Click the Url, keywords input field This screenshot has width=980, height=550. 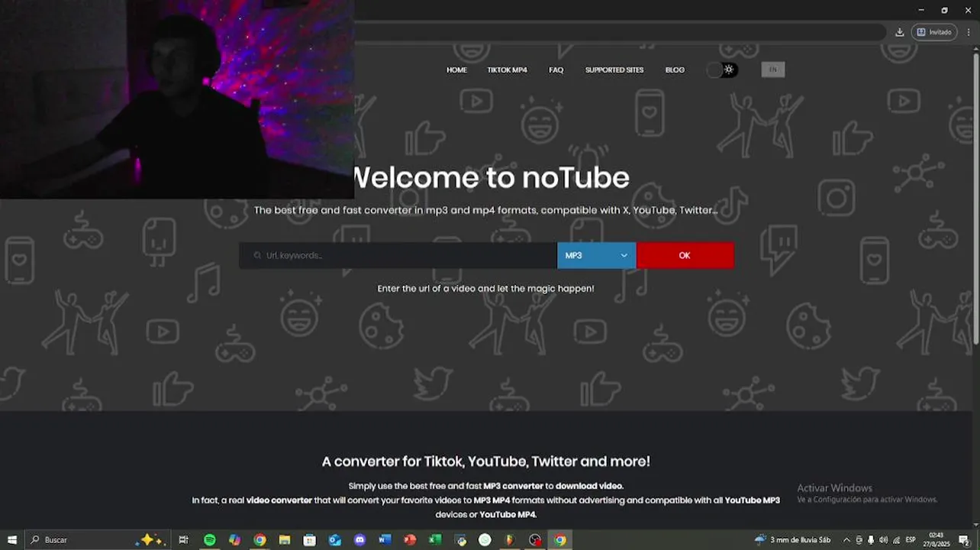398,255
